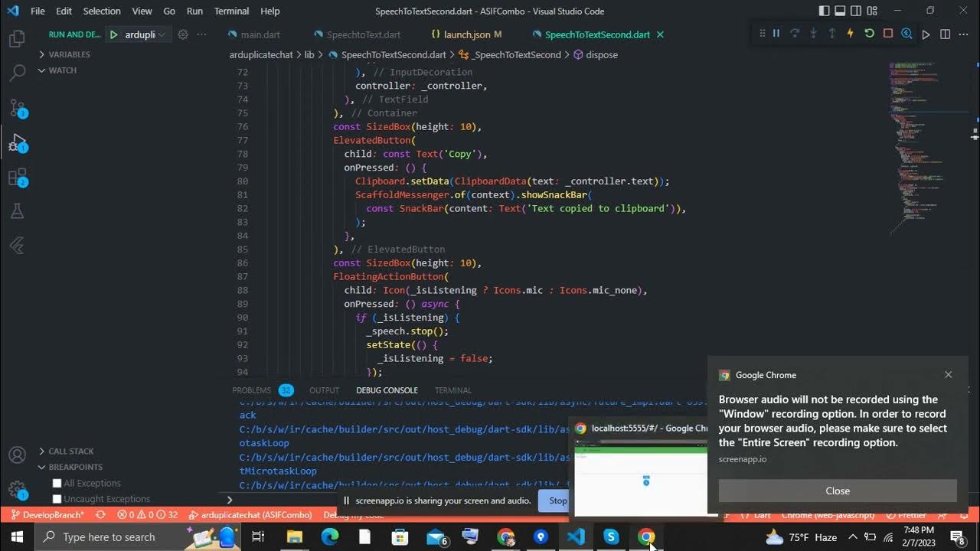Split the editor to the right
The width and height of the screenshot is (980, 551).
tap(945, 34)
